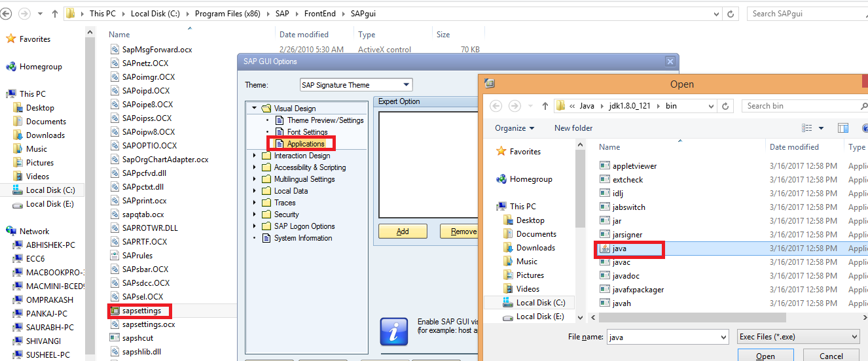Click Open button in the Open dialog
Screen dimensions: 868x361
coord(765,356)
